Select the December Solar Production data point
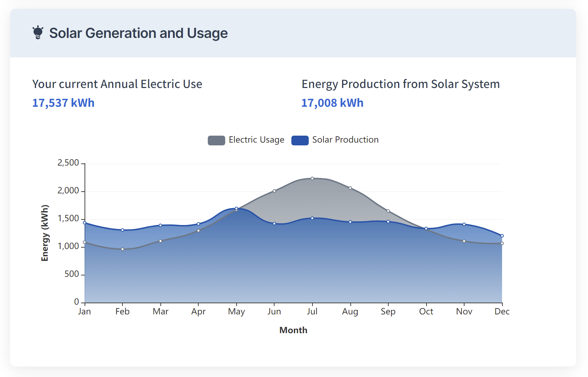The height and width of the screenshot is (377, 588). (x=502, y=236)
